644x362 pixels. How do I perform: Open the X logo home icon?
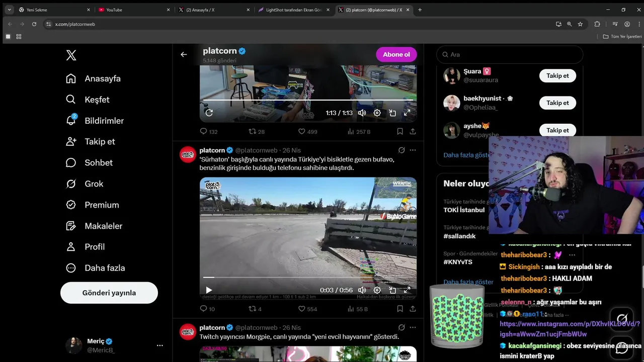click(x=71, y=55)
